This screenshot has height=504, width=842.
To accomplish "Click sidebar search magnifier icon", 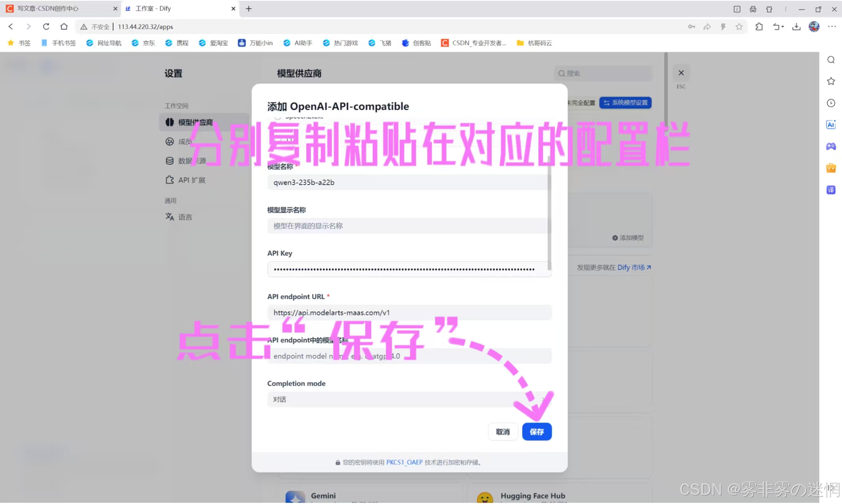I will 831,60.
